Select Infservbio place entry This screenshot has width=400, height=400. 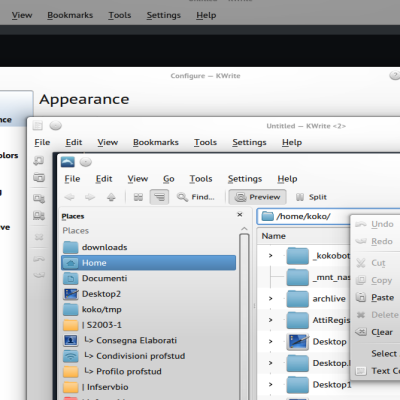point(149,387)
